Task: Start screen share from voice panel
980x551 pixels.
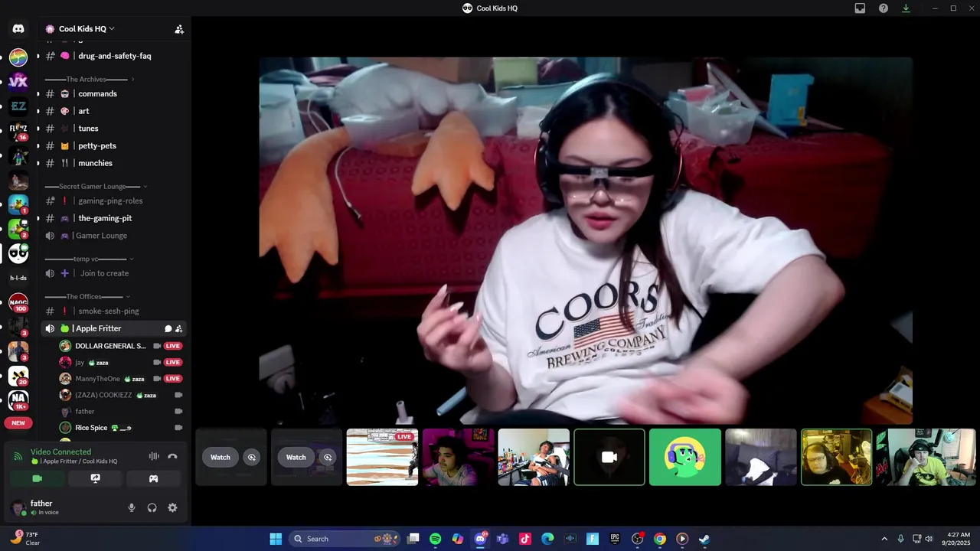Action: click(95, 478)
